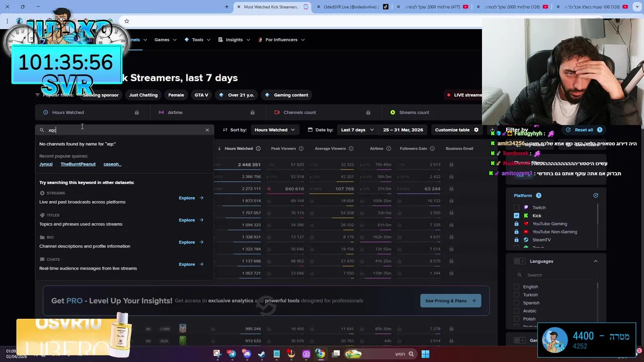This screenshot has width=644, height=362.
Task: Check the Polish language checkbox
Action: (x=516, y=319)
